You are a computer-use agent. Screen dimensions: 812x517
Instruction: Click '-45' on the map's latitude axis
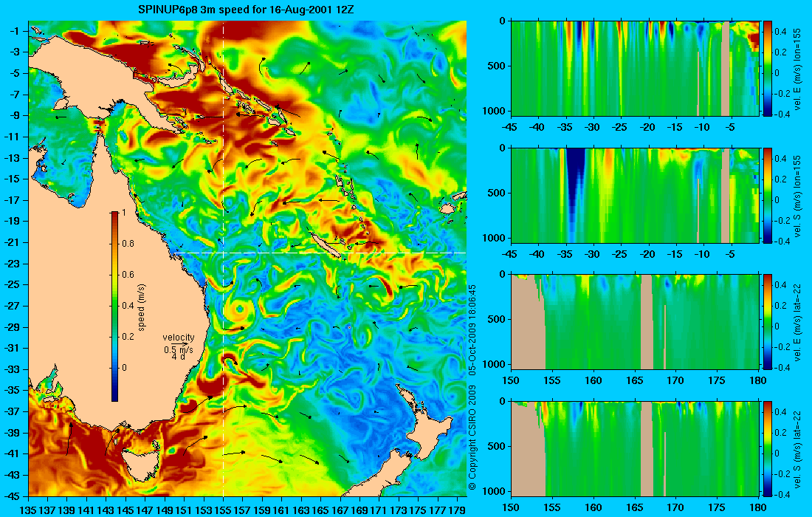point(11,496)
